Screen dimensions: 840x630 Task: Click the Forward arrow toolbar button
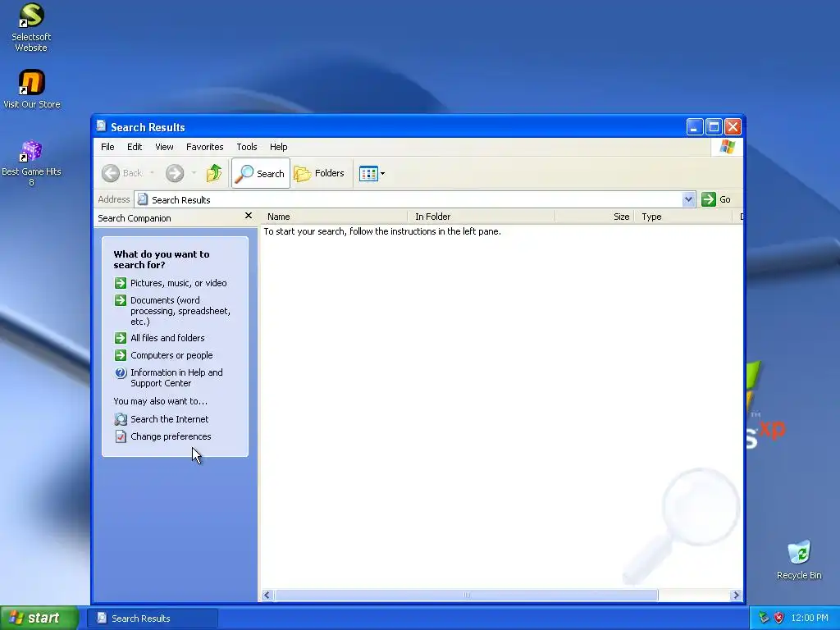[x=175, y=173]
